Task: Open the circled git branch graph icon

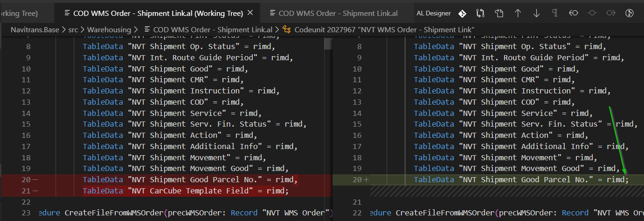Action: [x=630, y=13]
